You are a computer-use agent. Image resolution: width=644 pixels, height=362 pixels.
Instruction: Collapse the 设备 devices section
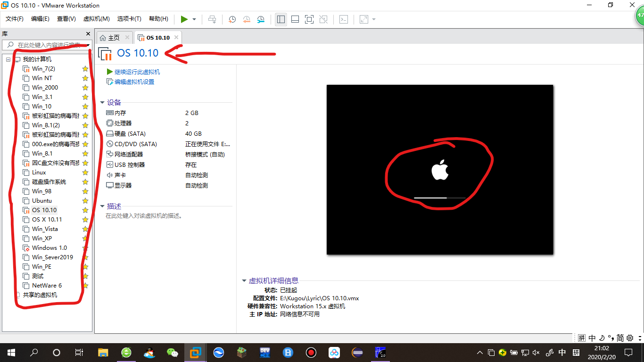103,102
